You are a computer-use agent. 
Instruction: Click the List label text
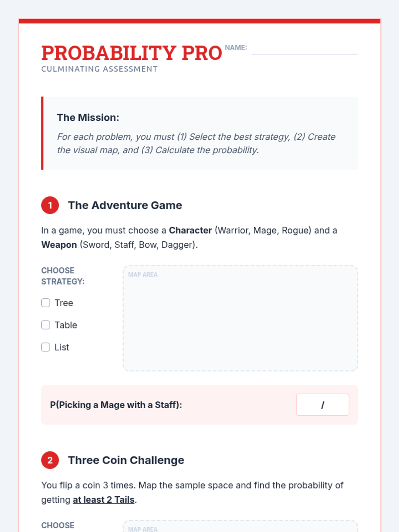(62, 347)
